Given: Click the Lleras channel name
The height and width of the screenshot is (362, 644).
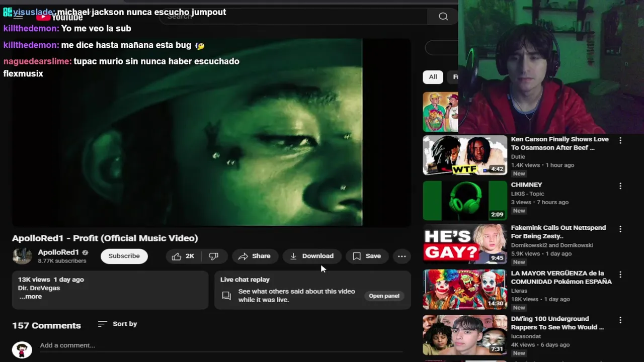Looking at the screenshot, I should click(x=519, y=291).
